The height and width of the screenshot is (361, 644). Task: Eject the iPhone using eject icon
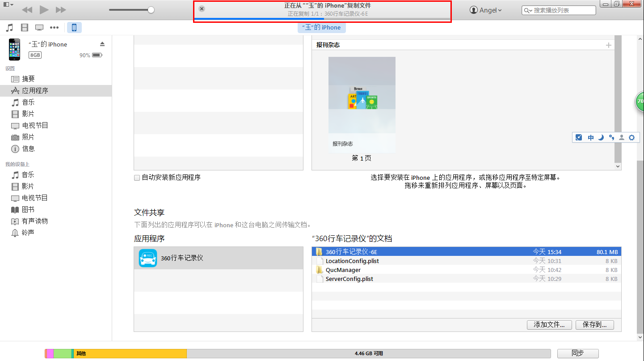pyautogui.click(x=102, y=44)
